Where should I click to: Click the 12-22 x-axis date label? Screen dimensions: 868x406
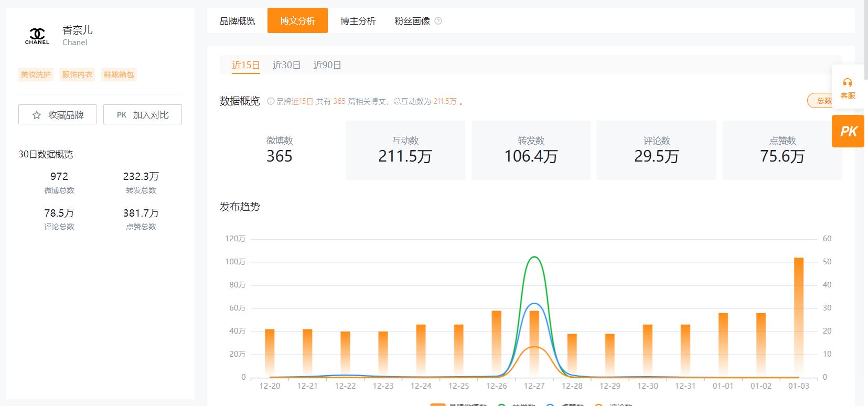(x=345, y=386)
